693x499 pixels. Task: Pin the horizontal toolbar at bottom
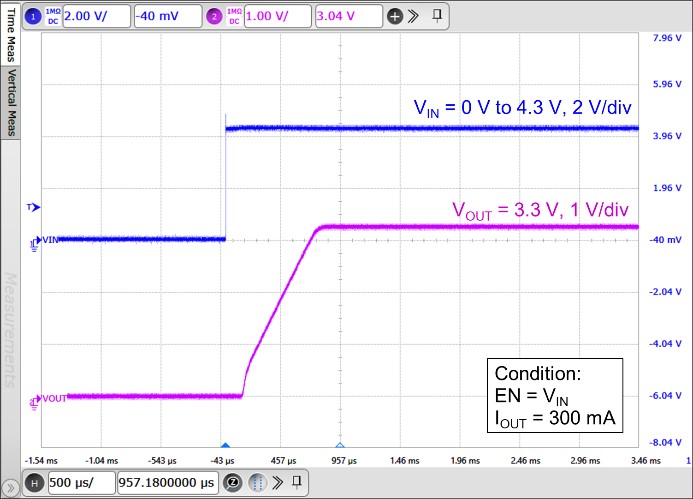pyautogui.click(x=299, y=483)
